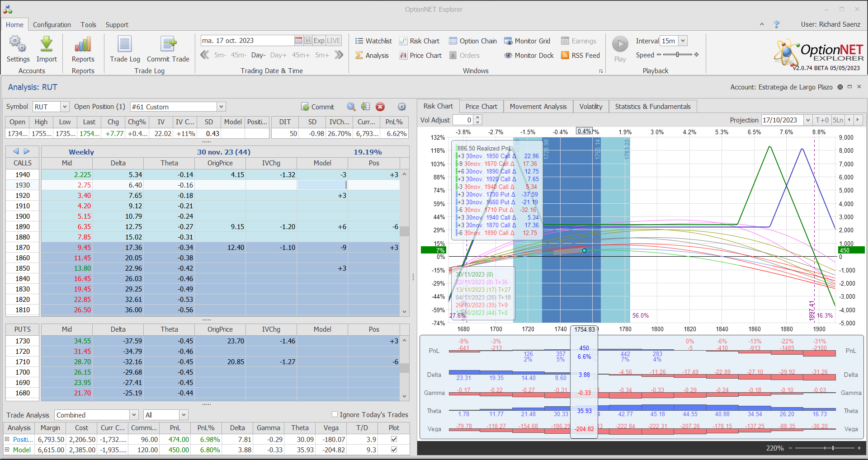
Task: Open the Configuration ribbon tab
Action: pos(52,25)
